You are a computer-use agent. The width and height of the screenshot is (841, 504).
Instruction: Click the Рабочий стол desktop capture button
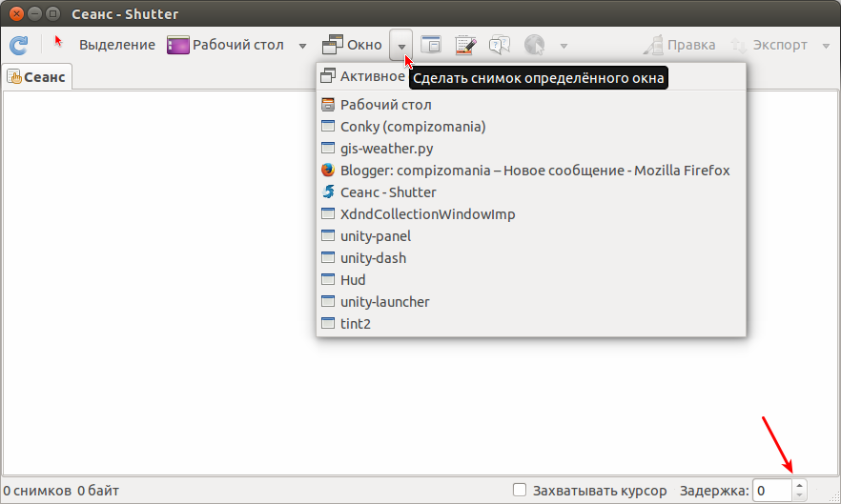click(x=226, y=45)
